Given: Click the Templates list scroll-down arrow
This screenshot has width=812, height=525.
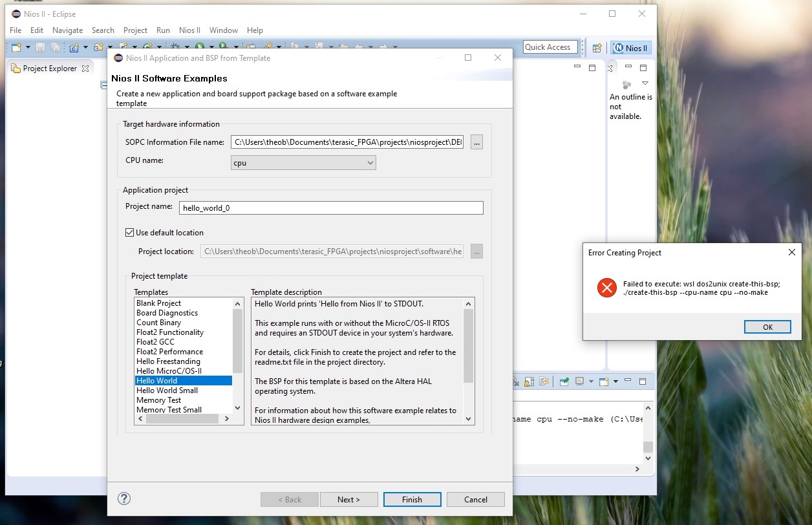Looking at the screenshot, I should coord(237,408).
